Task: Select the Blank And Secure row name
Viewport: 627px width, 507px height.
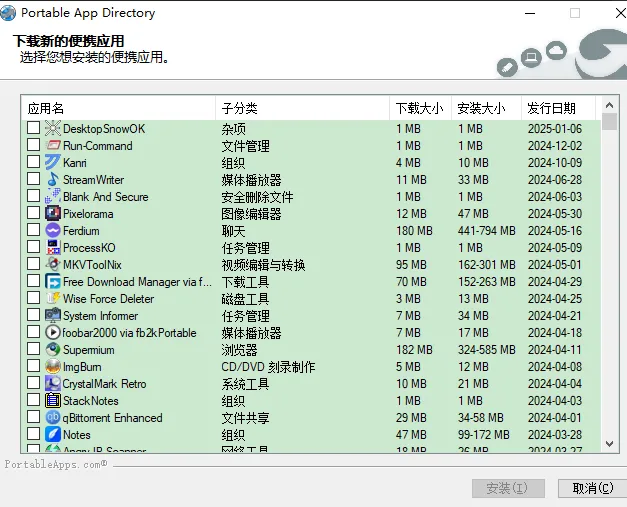Action: (x=106, y=197)
